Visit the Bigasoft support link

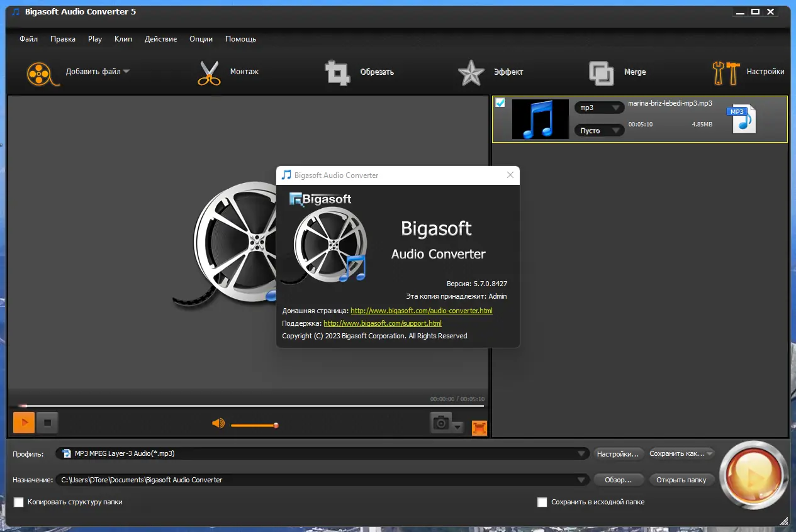[x=382, y=323]
